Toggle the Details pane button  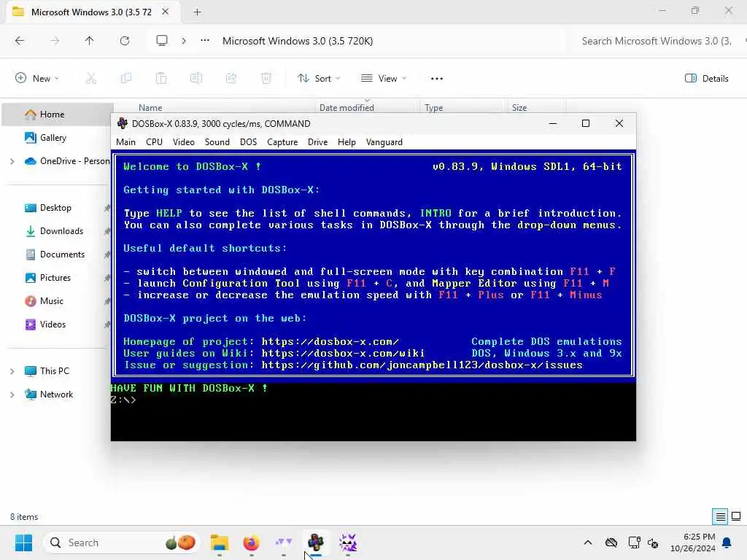pyautogui.click(x=706, y=78)
